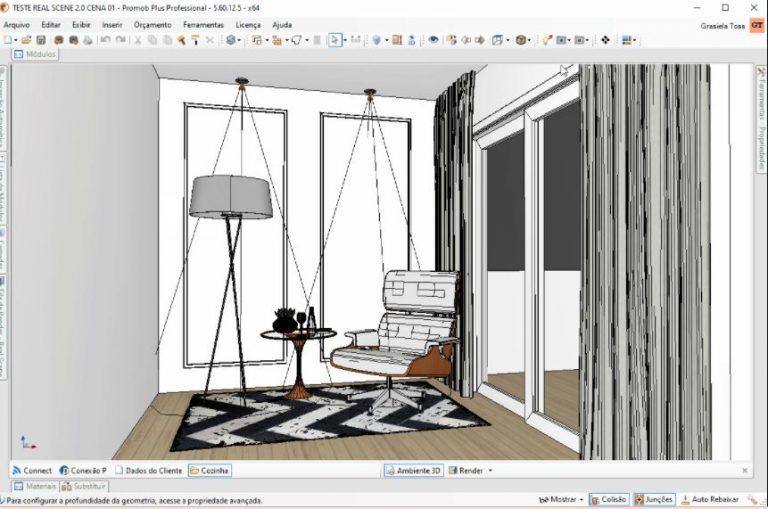Select the pointer selection tool

point(334,40)
